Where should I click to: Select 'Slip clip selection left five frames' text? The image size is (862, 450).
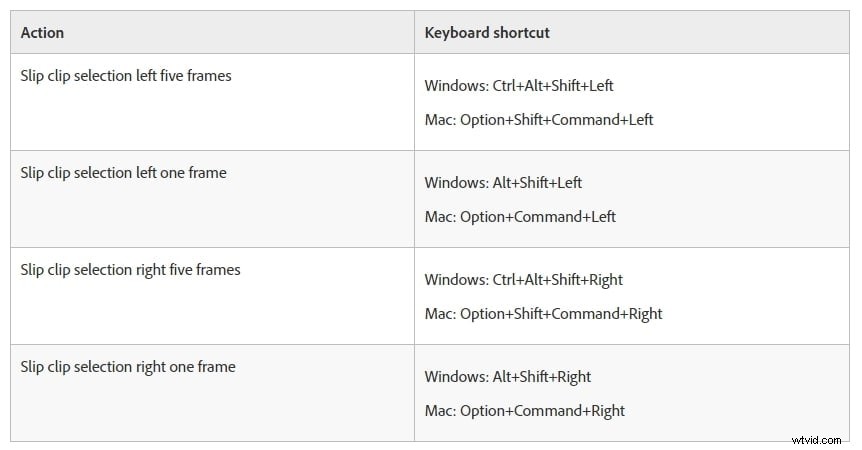pyautogui.click(x=126, y=76)
